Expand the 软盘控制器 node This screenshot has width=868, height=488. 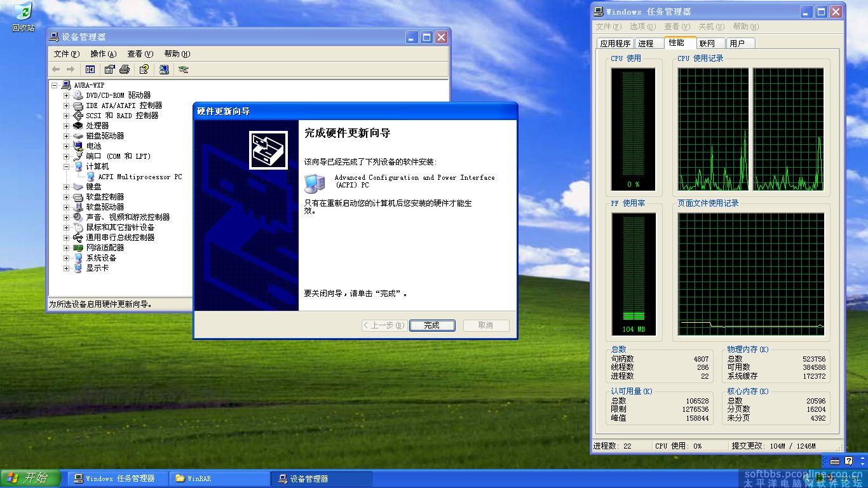(66, 197)
